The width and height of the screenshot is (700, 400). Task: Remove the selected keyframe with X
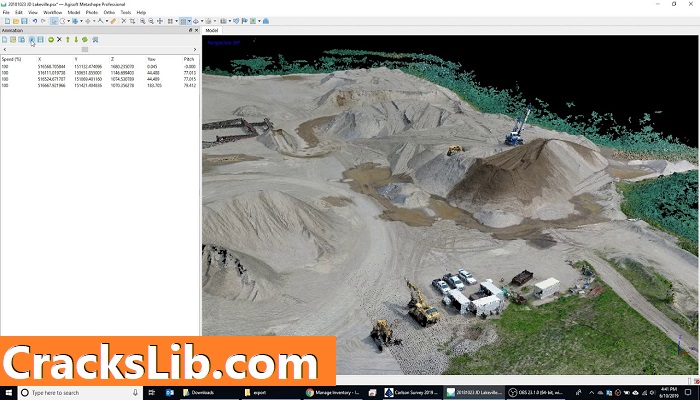(59, 40)
